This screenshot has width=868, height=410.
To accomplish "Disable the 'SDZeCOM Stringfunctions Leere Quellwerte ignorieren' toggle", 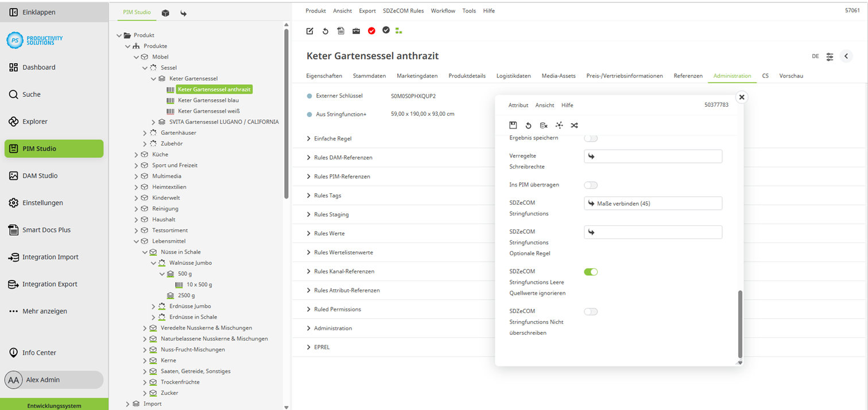I will click(591, 272).
